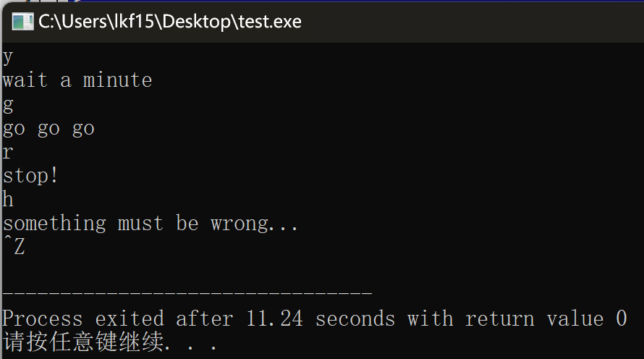644x359 pixels.
Task: Click the word "seconds" in exit message
Action: coord(355,318)
